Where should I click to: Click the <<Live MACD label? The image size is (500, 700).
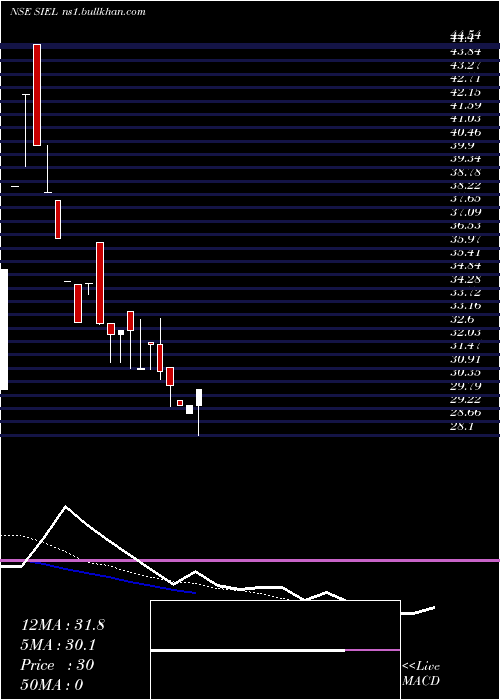click(421, 673)
